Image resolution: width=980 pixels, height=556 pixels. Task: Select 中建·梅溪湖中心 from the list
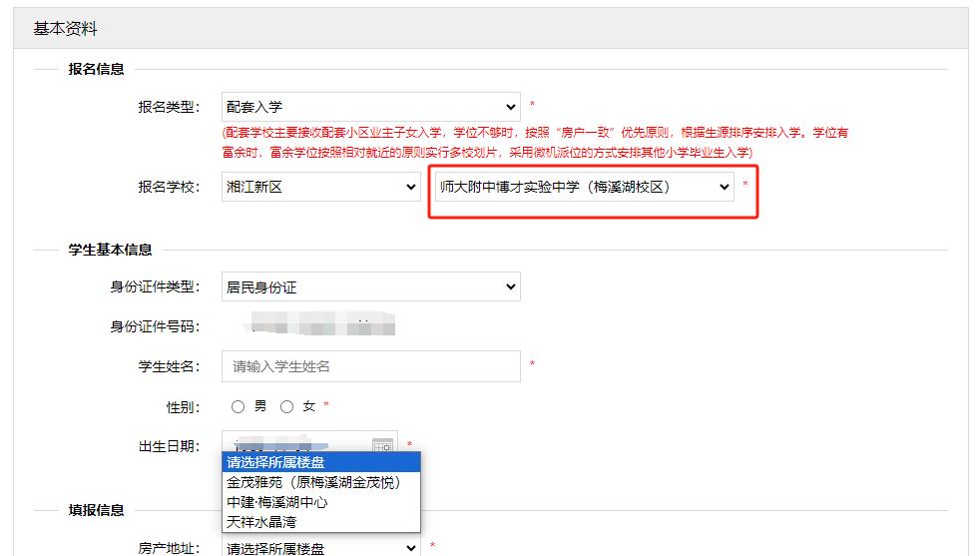click(x=277, y=502)
